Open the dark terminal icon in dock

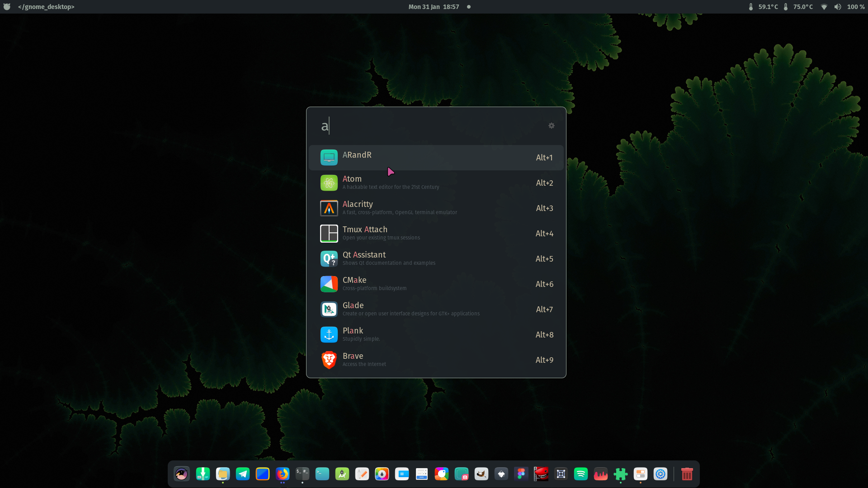pyautogui.click(x=302, y=474)
